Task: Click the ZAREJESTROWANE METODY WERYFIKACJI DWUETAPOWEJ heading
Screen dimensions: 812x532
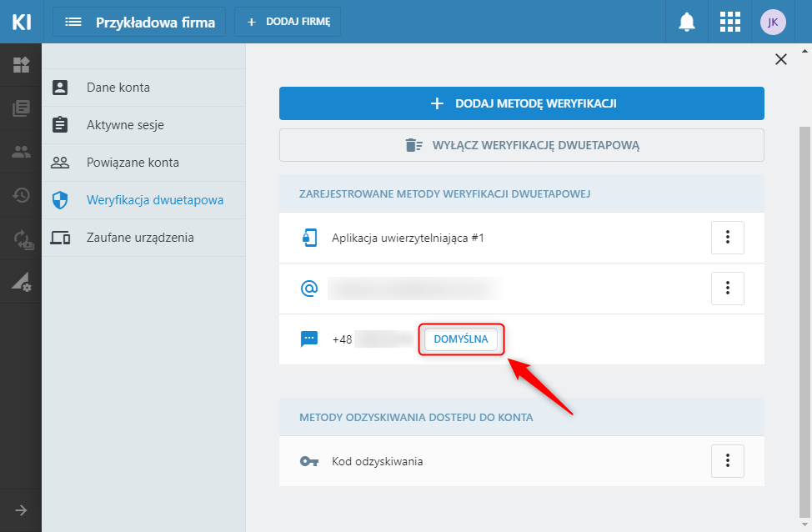Action: pos(445,193)
